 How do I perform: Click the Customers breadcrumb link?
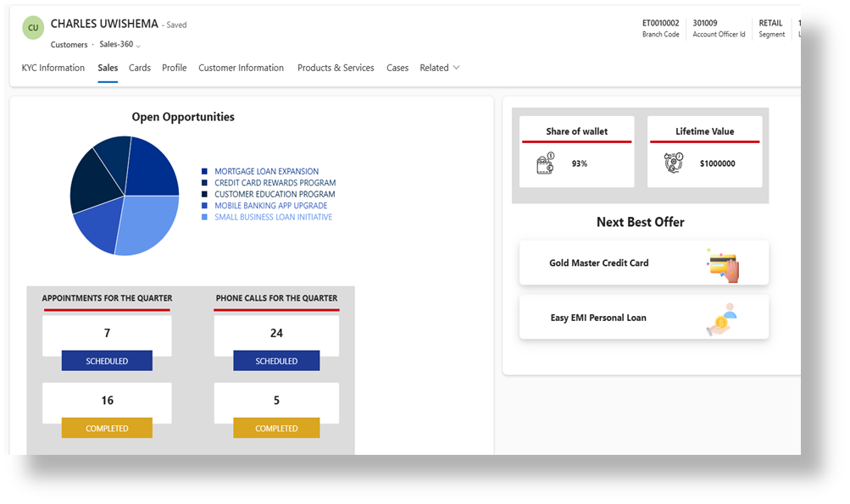click(x=68, y=44)
